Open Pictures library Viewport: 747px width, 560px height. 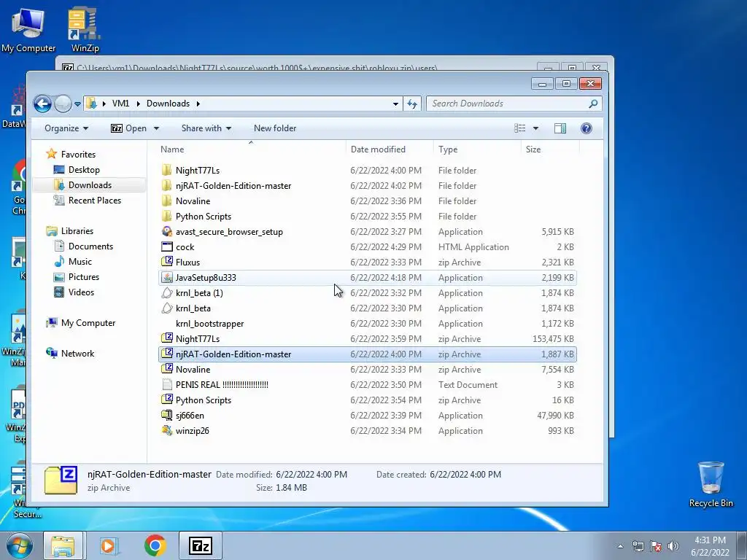tap(77, 276)
